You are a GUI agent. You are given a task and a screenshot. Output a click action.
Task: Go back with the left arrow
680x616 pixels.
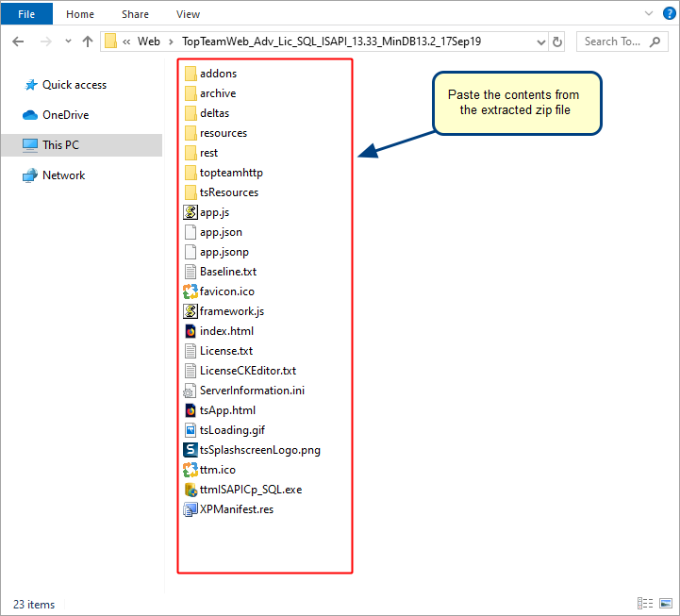click(18, 42)
